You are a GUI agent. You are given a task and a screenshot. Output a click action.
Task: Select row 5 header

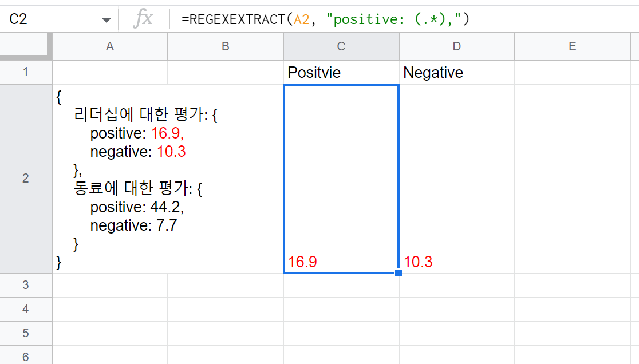pyautogui.click(x=26, y=333)
